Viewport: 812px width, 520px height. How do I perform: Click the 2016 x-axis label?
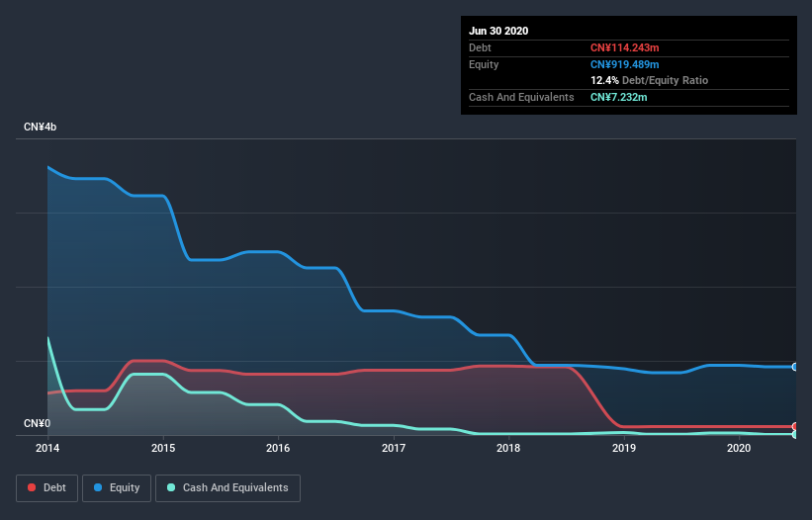278,448
